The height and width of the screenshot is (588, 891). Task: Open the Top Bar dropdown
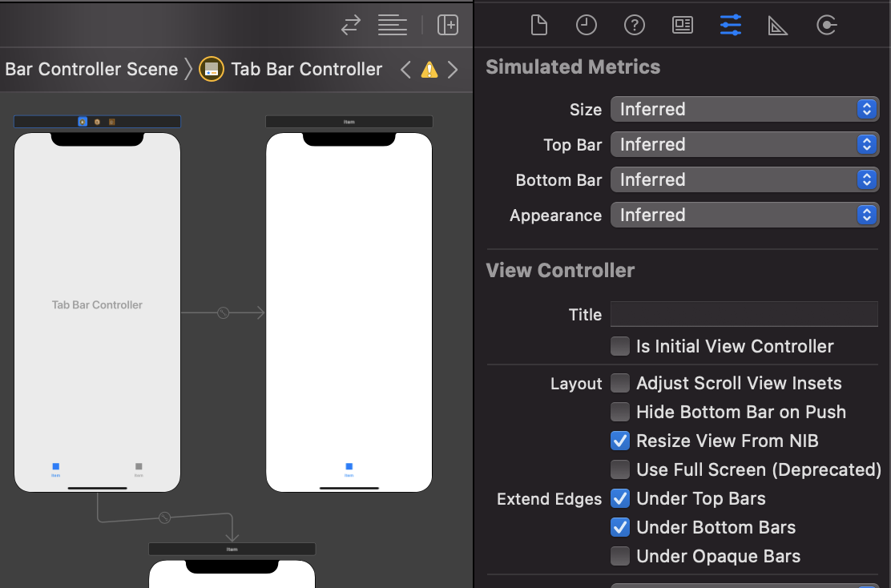(744, 144)
